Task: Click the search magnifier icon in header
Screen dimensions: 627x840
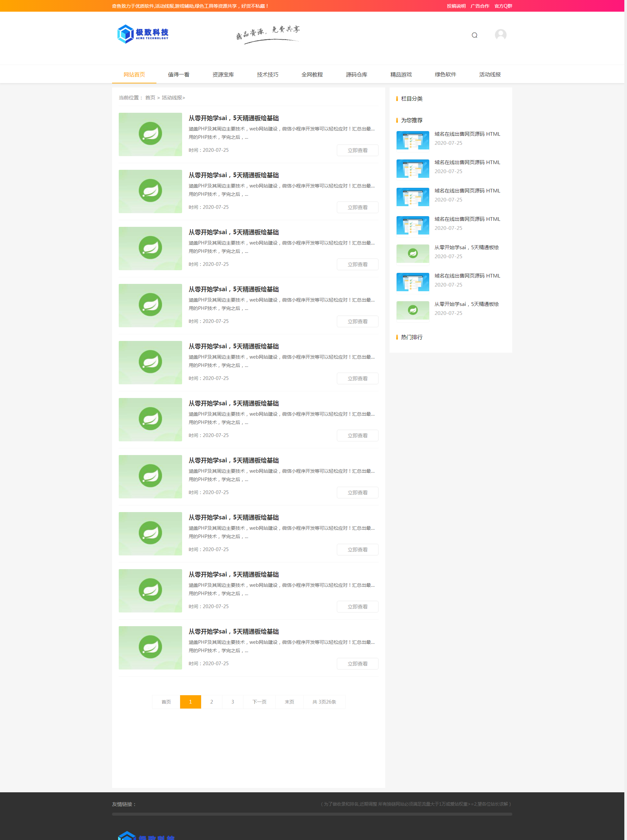Action: [x=475, y=35]
